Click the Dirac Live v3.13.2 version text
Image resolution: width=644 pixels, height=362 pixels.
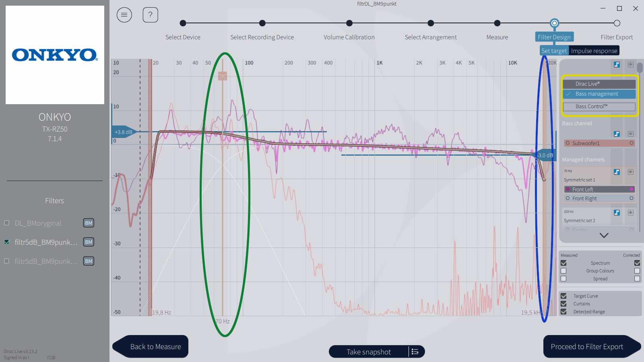(21, 351)
